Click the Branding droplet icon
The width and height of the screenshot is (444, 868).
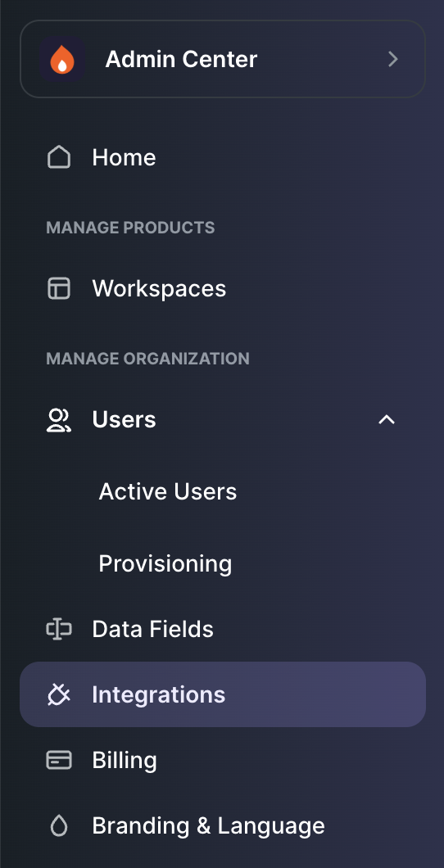[59, 826]
